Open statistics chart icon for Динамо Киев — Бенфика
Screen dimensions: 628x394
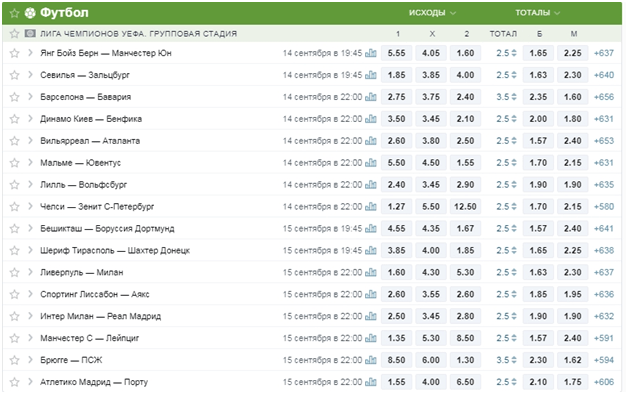coord(371,119)
